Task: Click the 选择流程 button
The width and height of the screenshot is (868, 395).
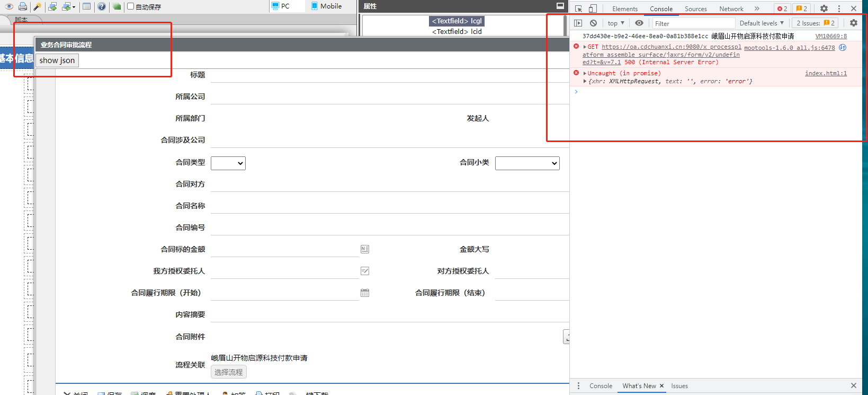Action: (229, 372)
